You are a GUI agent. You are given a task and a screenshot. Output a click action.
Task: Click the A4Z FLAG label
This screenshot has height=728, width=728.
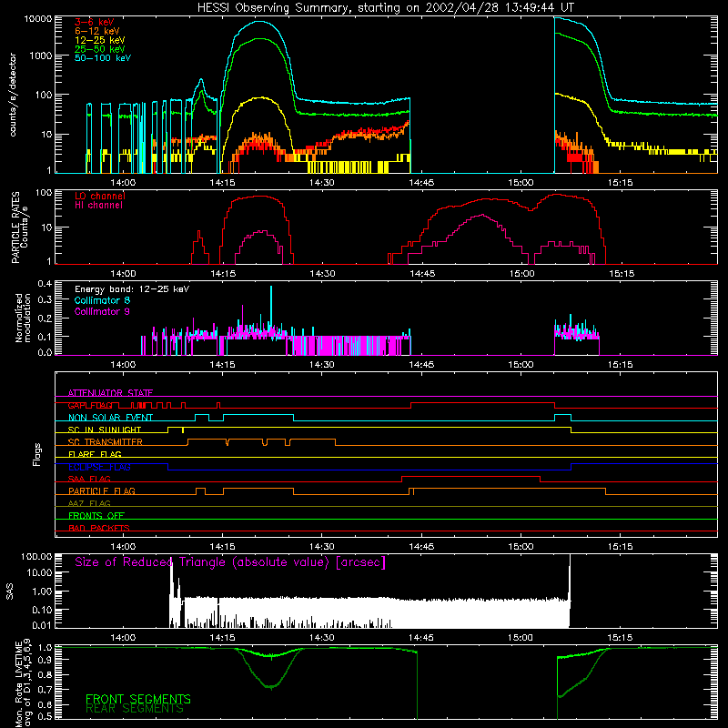[x=89, y=503]
